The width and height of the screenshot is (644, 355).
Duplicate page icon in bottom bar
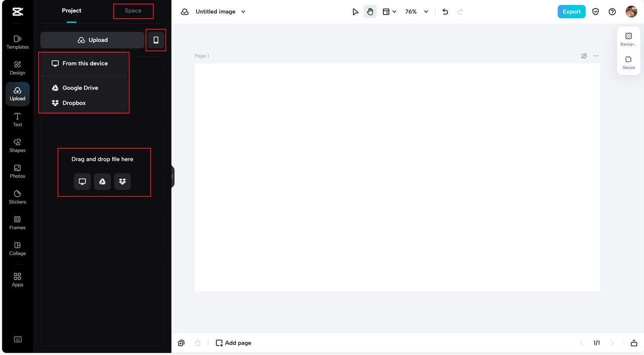click(181, 343)
